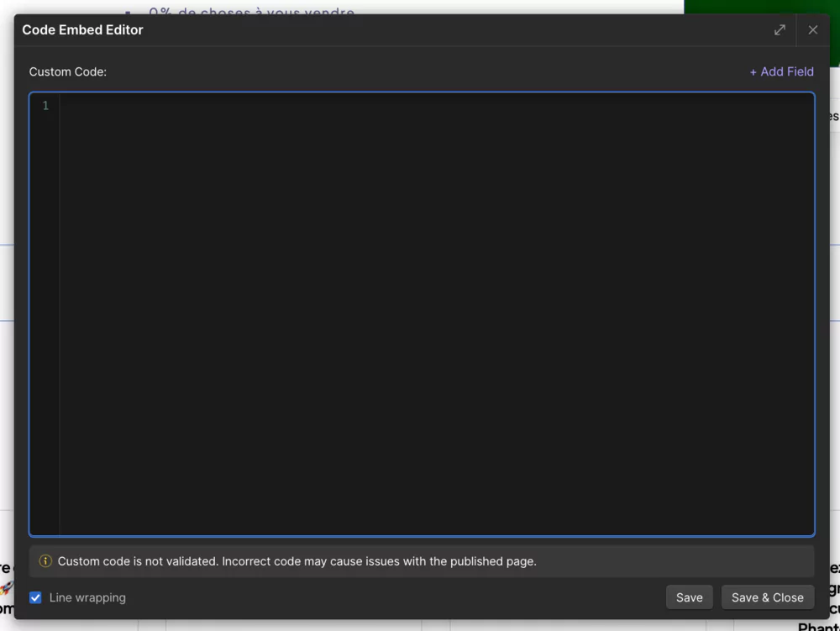The image size is (840, 631).
Task: Toggle the Line wrapping checkbox
Action: [x=35, y=597]
